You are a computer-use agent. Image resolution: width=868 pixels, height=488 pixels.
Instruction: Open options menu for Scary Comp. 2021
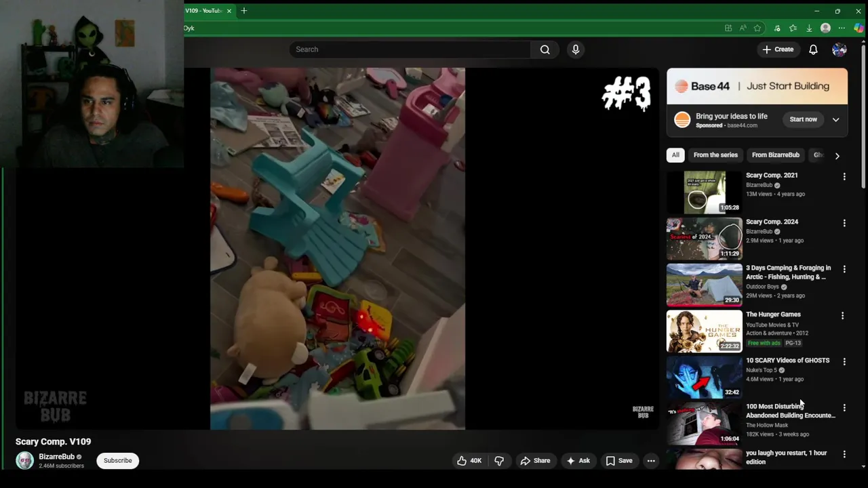pyautogui.click(x=844, y=177)
